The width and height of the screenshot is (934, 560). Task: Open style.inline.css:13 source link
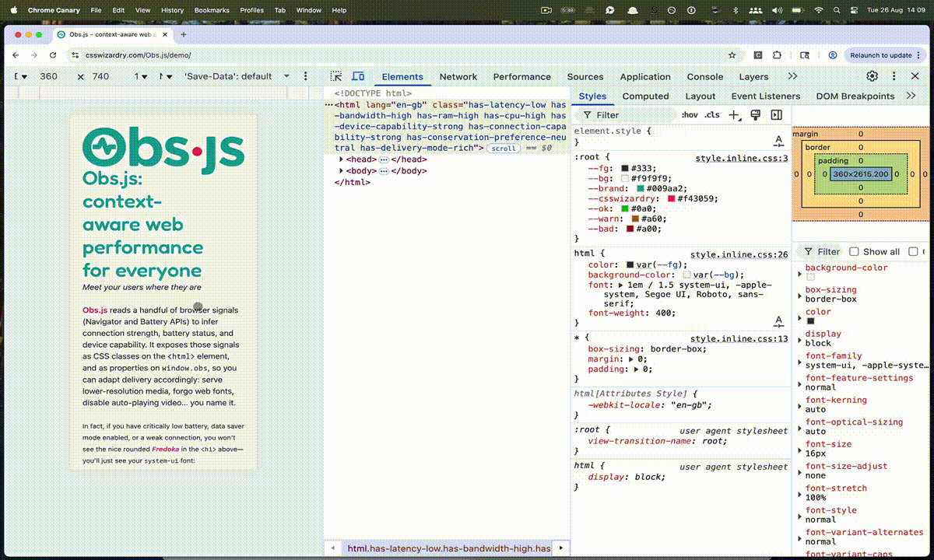739,338
